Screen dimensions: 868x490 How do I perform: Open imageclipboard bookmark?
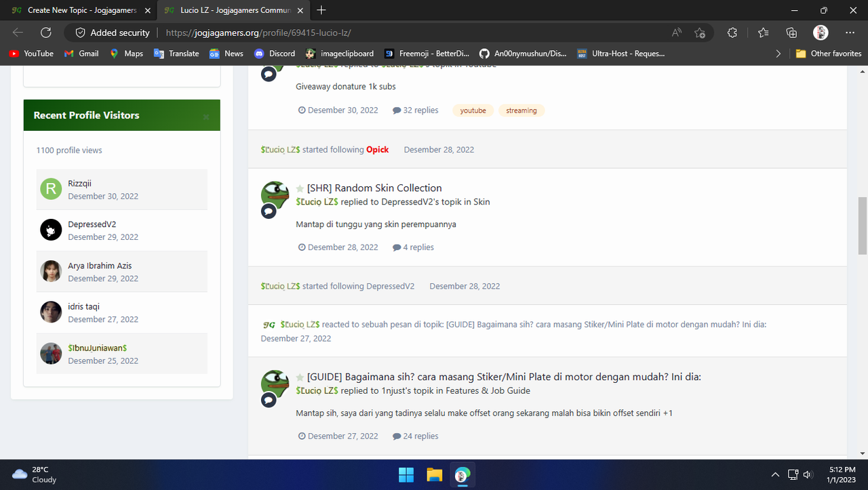click(x=339, y=54)
